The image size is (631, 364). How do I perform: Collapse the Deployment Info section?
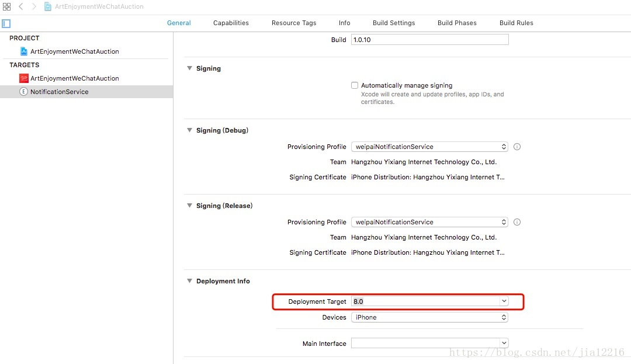pyautogui.click(x=189, y=281)
